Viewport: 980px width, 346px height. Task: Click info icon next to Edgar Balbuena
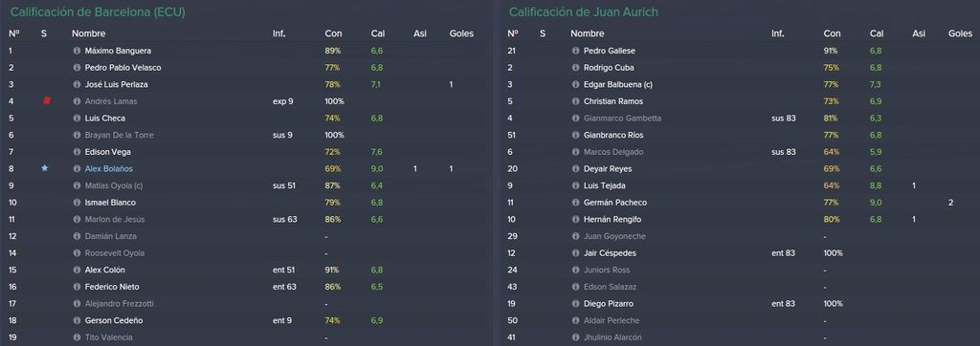575,84
